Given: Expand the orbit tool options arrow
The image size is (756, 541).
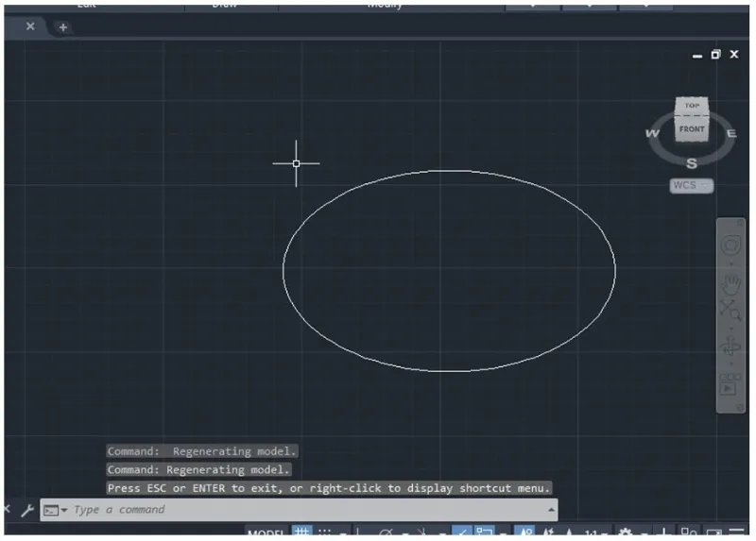Looking at the screenshot, I should tap(730, 363).
